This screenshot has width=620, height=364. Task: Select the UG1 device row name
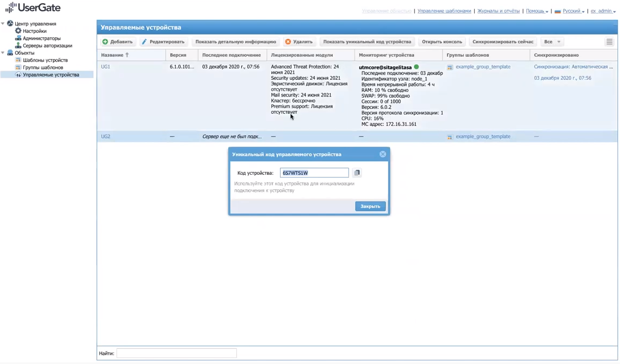point(106,67)
